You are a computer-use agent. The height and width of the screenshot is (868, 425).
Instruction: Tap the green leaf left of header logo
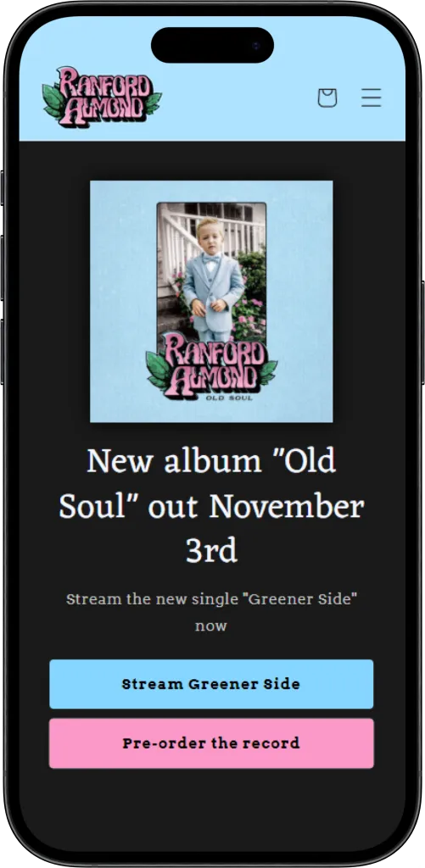pyautogui.click(x=53, y=102)
